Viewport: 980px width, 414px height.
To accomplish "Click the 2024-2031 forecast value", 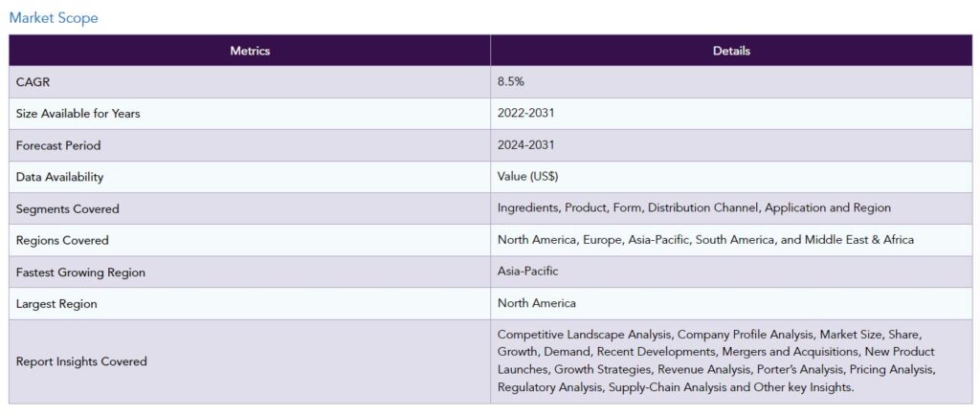I will [x=525, y=145].
